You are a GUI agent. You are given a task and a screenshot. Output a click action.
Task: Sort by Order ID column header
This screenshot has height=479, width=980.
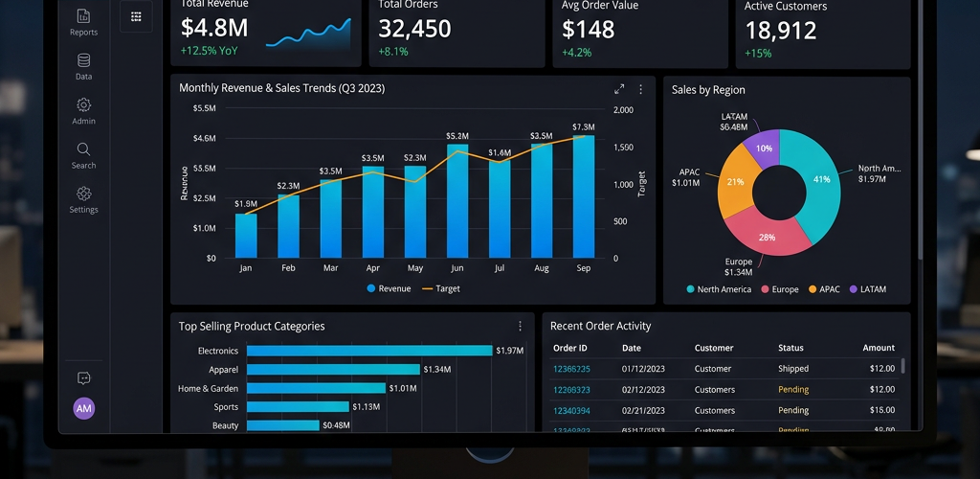(570, 348)
